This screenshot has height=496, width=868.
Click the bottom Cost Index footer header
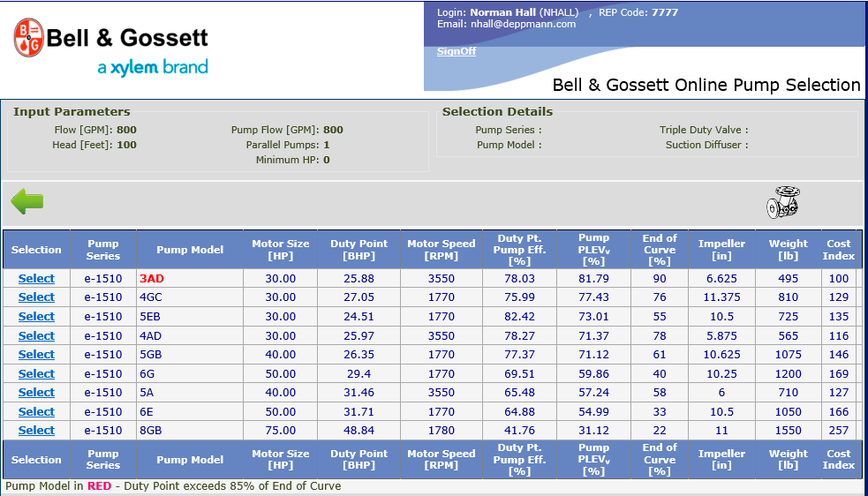click(839, 460)
